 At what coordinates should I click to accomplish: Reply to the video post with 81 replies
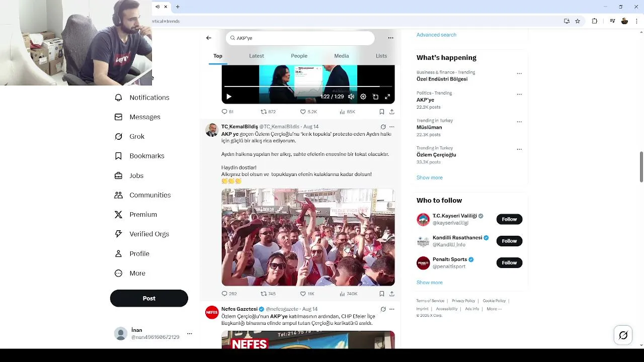[227, 112]
